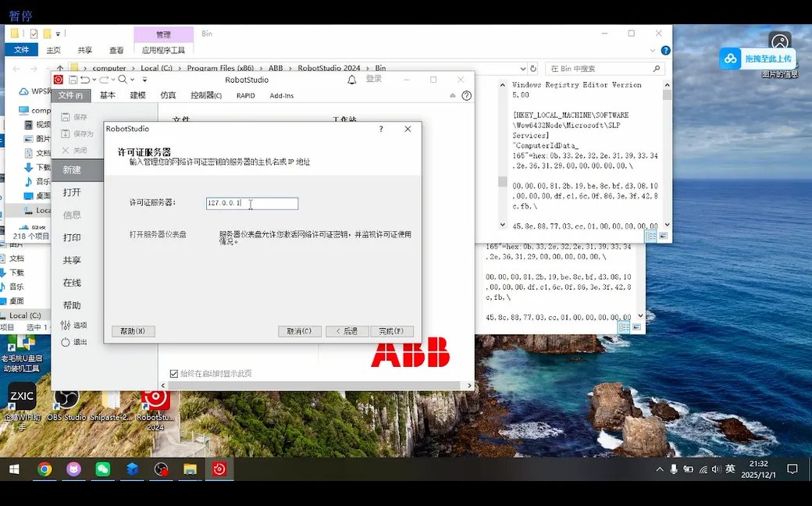Expand the zoom tool dropdown arrow
This screenshot has height=506, width=812.
pyautogui.click(x=132, y=80)
